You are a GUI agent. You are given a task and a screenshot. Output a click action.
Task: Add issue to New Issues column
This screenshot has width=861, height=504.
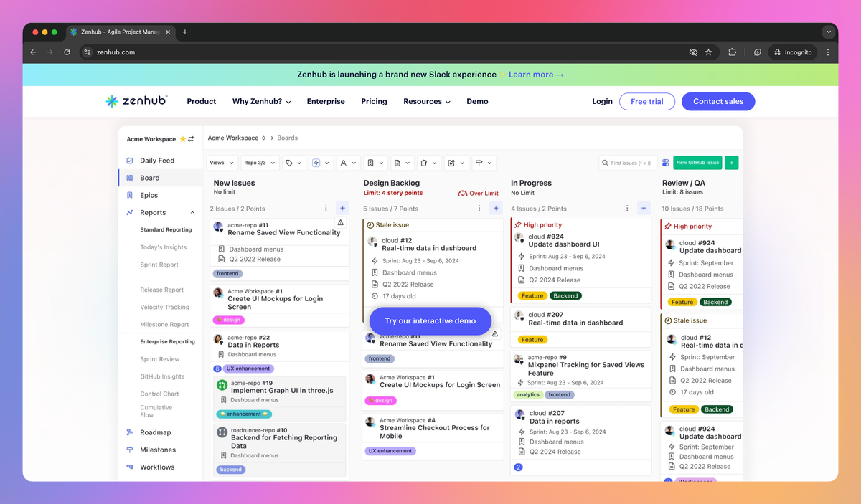[x=342, y=209]
